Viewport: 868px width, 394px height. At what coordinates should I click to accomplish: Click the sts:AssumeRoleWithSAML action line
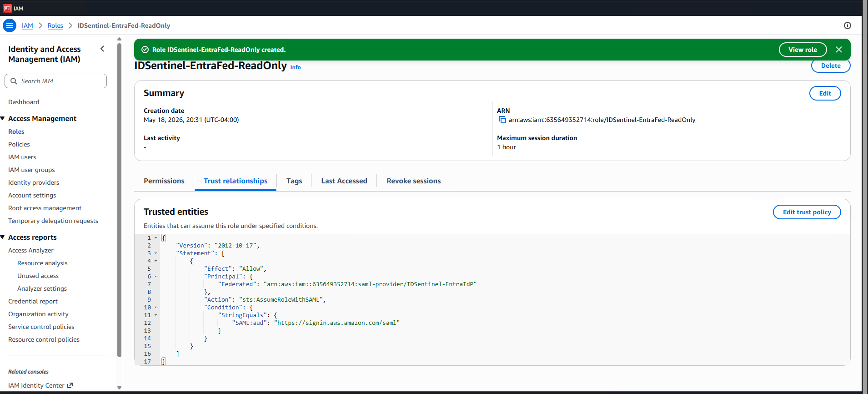point(265,300)
